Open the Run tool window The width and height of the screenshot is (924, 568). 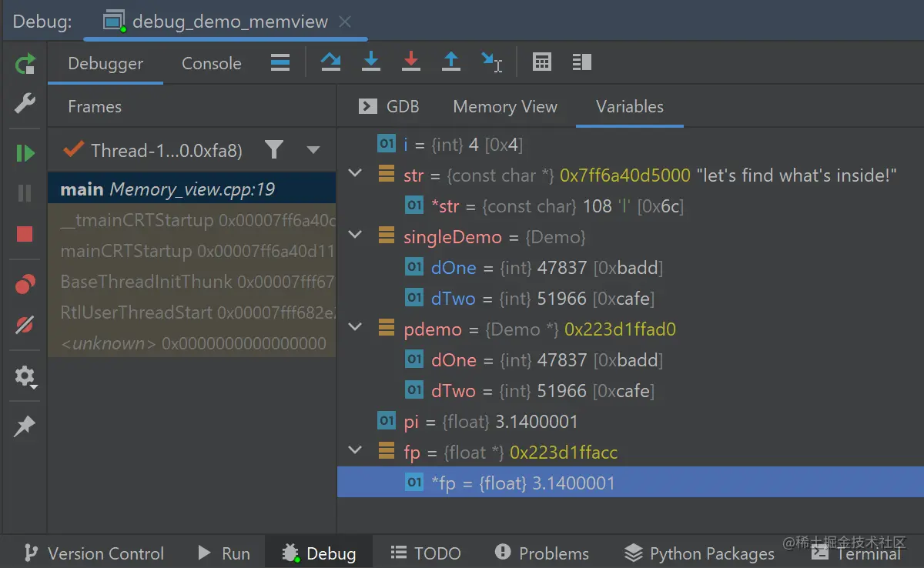[x=224, y=553]
